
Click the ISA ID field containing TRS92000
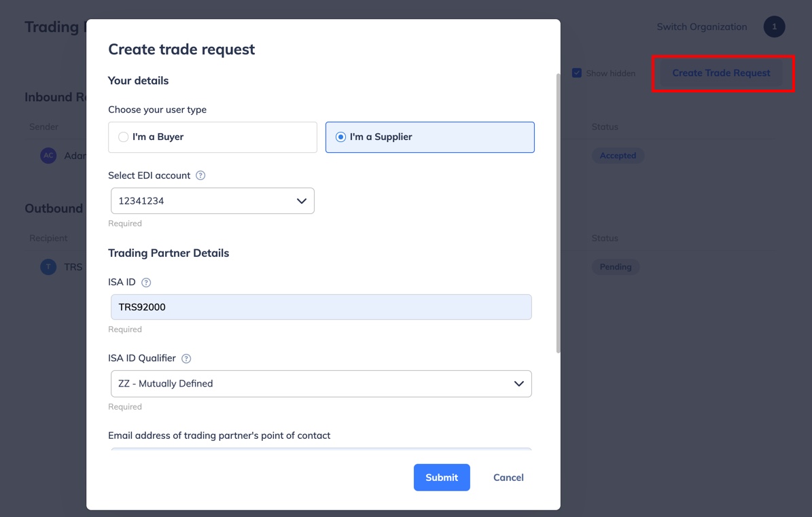pos(321,306)
